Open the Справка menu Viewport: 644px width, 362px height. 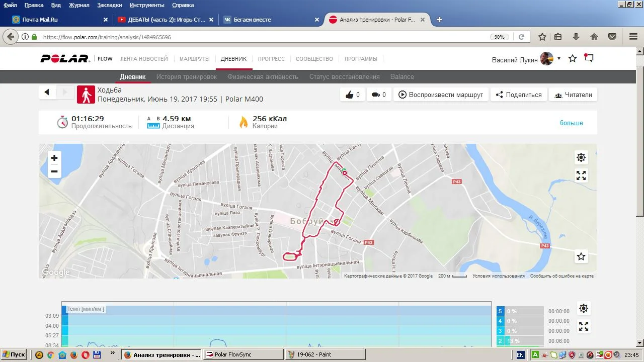coord(183,5)
